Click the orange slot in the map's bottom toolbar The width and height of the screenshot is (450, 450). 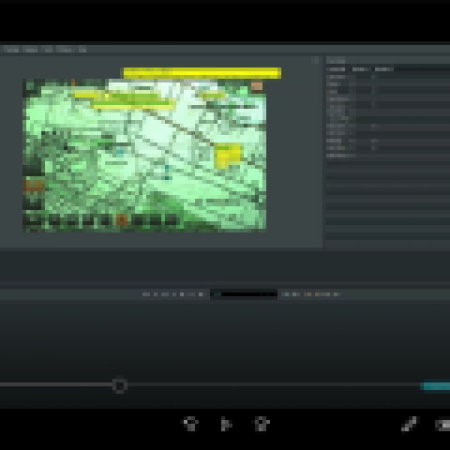(x=122, y=219)
